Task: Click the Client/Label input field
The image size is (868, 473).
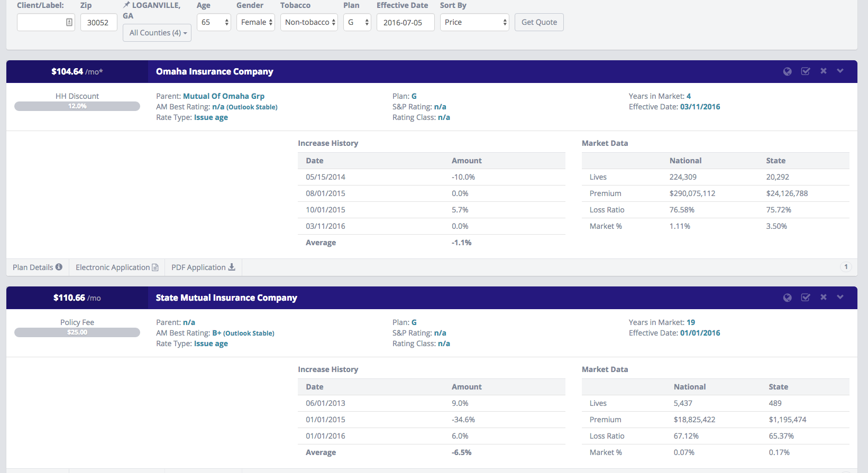Action: [46, 22]
